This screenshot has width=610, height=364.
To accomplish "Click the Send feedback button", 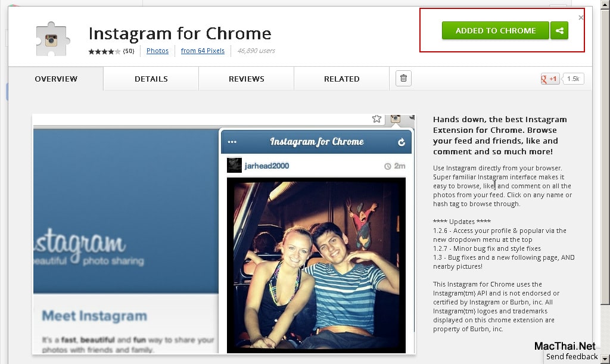I will tap(571, 357).
